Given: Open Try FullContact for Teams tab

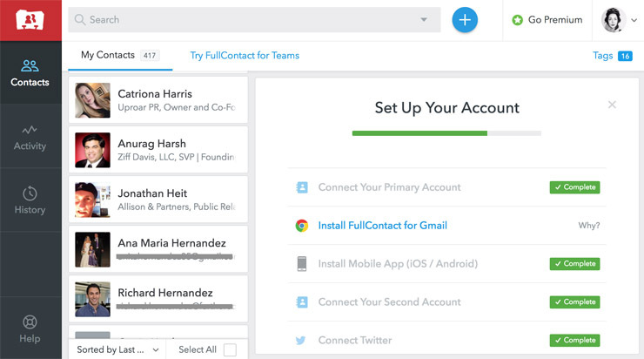Looking at the screenshot, I should [245, 56].
